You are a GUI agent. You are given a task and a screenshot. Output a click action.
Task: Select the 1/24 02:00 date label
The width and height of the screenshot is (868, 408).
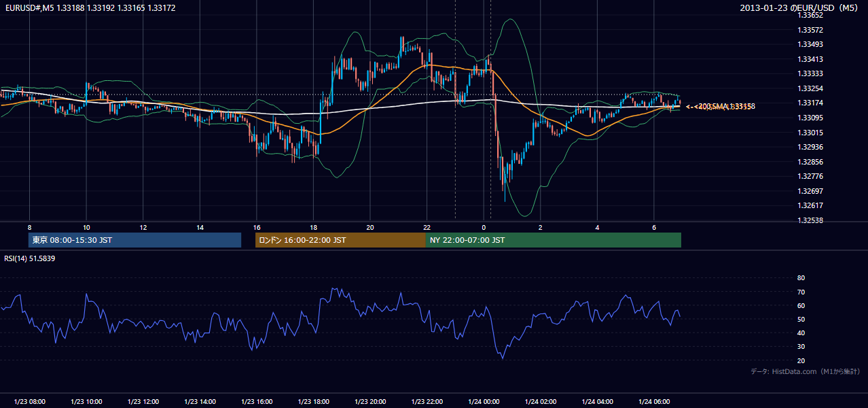click(540, 402)
